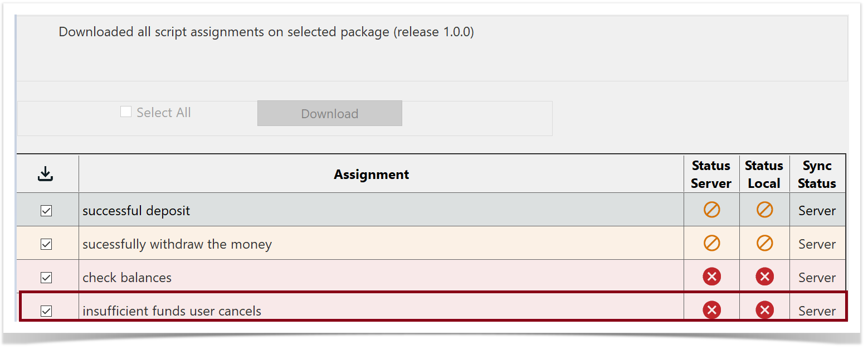Click failed server status for check balances

[711, 277]
